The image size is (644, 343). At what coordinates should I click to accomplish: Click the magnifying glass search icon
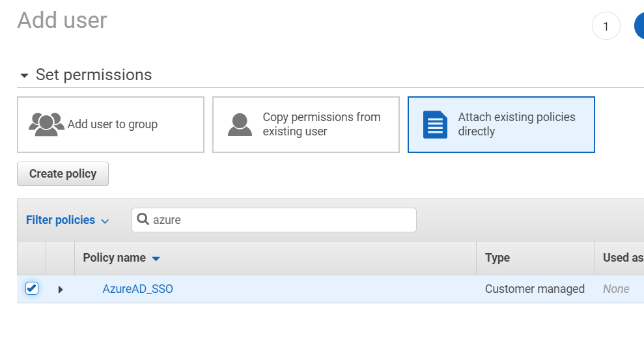pos(143,220)
